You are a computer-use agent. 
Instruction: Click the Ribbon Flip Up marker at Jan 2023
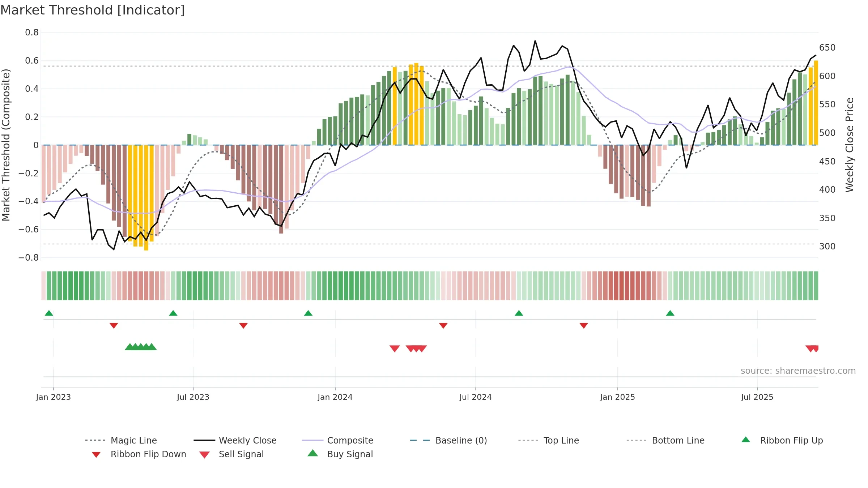tap(49, 313)
